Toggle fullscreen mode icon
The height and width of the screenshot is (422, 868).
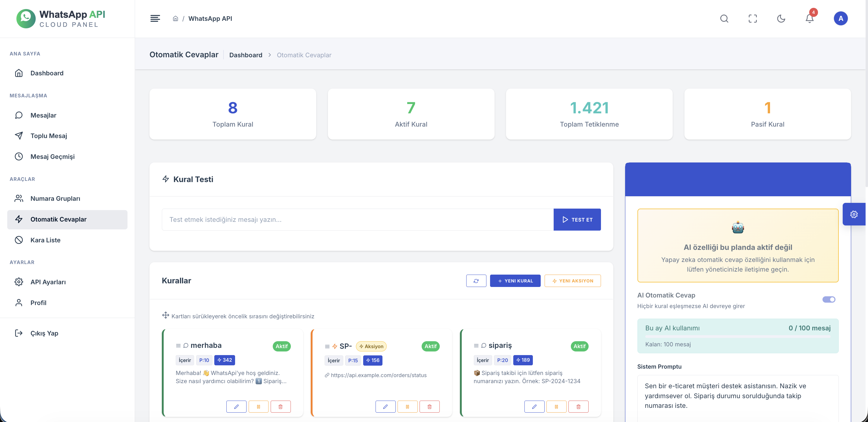pos(753,19)
